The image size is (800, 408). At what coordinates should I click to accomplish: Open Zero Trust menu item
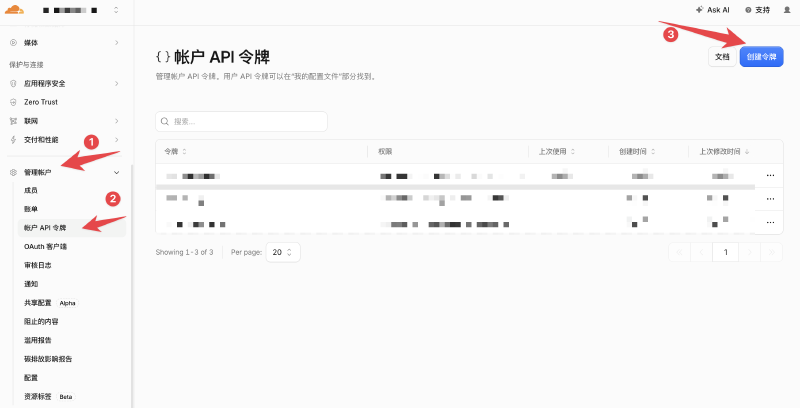[x=41, y=102]
